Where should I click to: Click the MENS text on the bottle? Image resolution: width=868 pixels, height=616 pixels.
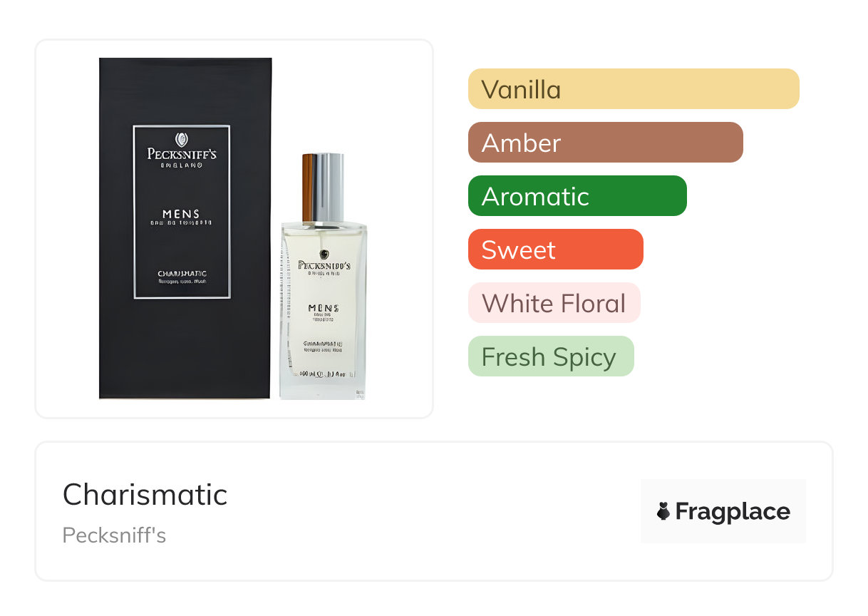click(x=324, y=308)
